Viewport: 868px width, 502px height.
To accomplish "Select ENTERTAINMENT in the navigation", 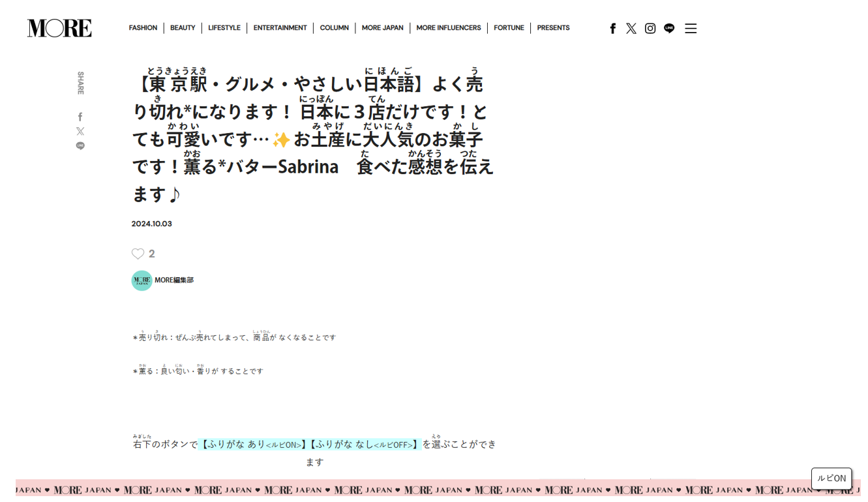I will 280,28.
